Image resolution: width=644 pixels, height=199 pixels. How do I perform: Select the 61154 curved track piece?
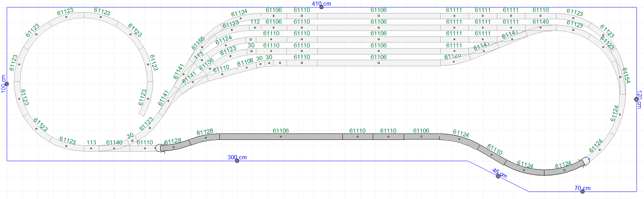620,77
